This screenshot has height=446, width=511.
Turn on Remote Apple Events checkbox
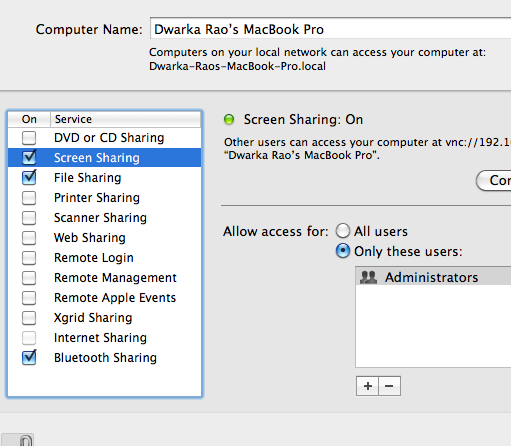[x=29, y=298]
